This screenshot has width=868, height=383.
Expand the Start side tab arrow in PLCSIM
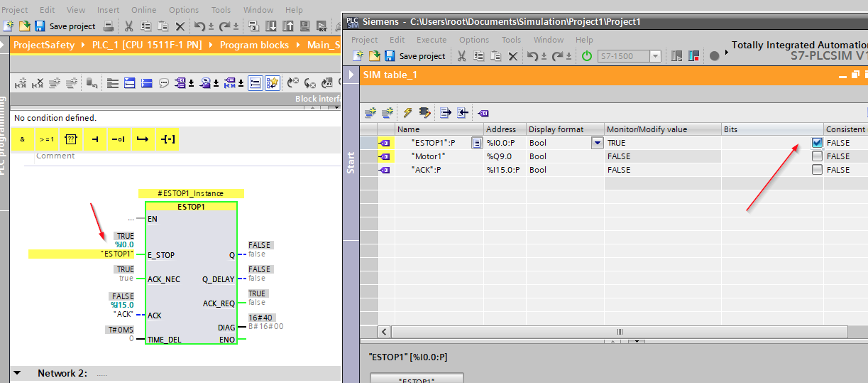[x=351, y=74]
